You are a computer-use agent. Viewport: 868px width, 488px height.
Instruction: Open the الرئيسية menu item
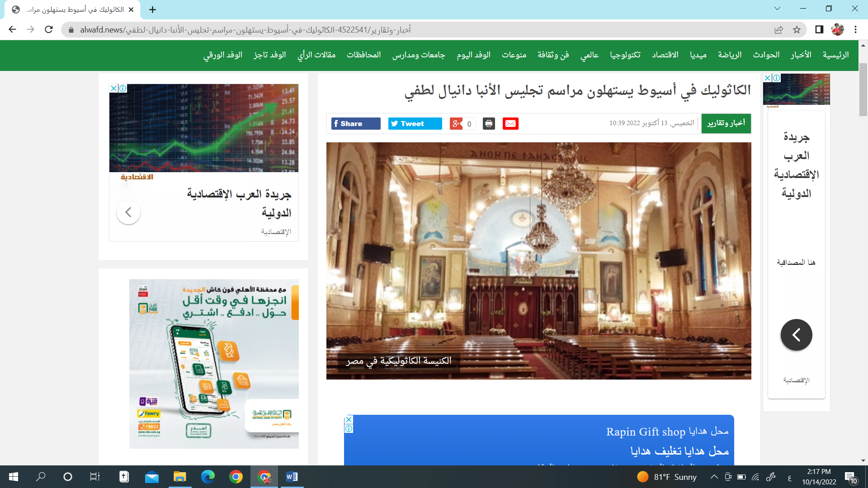(835, 55)
